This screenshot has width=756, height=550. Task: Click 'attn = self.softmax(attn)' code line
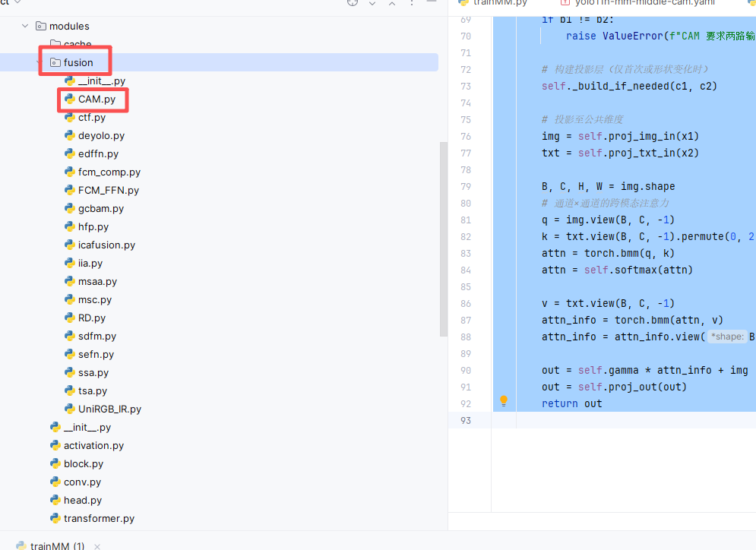(617, 270)
